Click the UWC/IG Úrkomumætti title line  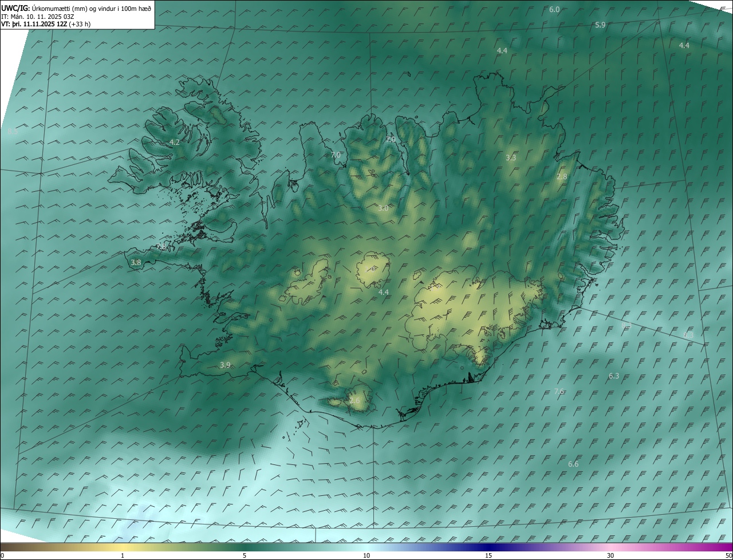click(77, 9)
